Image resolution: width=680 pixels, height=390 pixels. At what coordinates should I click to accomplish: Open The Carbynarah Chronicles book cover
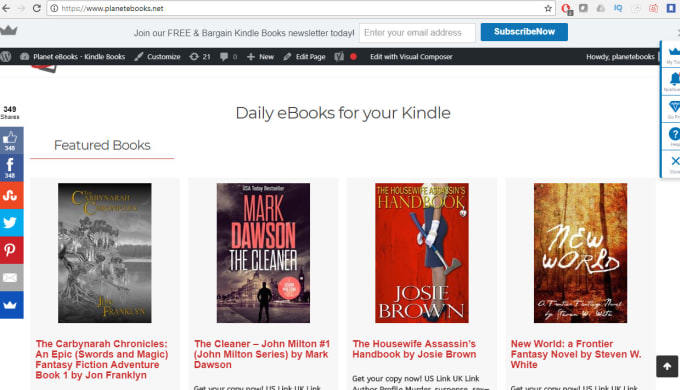coord(105,253)
